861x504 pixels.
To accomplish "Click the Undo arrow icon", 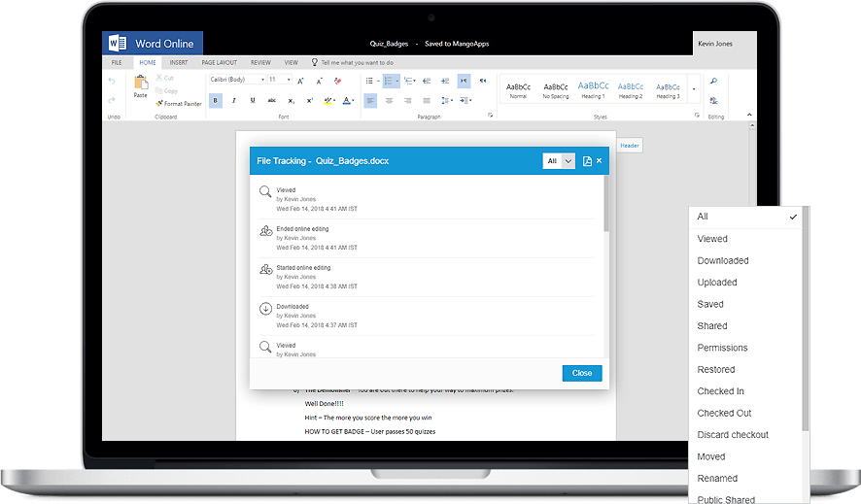I will (x=112, y=82).
